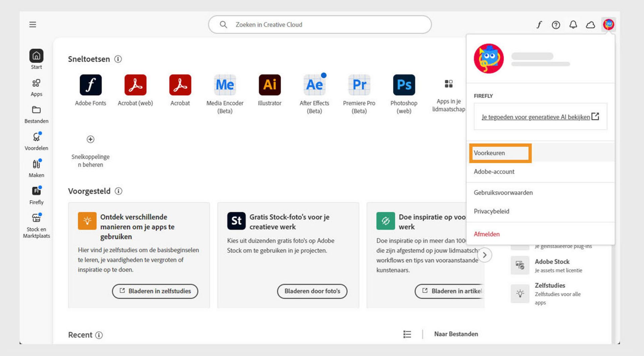
Task: Focus the Zoeken in Creative Cloud field
Action: pyautogui.click(x=320, y=24)
